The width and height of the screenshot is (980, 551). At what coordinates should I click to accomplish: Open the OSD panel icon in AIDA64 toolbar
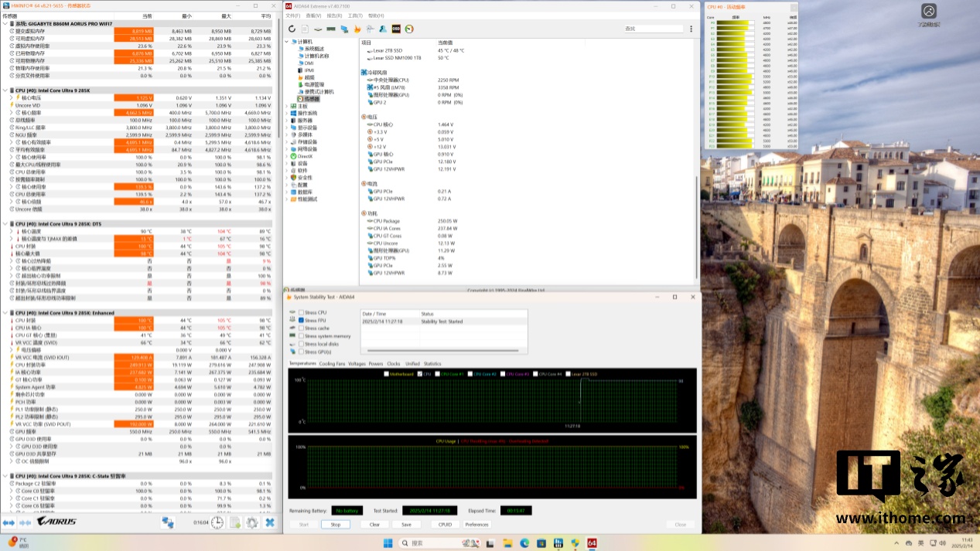(x=396, y=29)
